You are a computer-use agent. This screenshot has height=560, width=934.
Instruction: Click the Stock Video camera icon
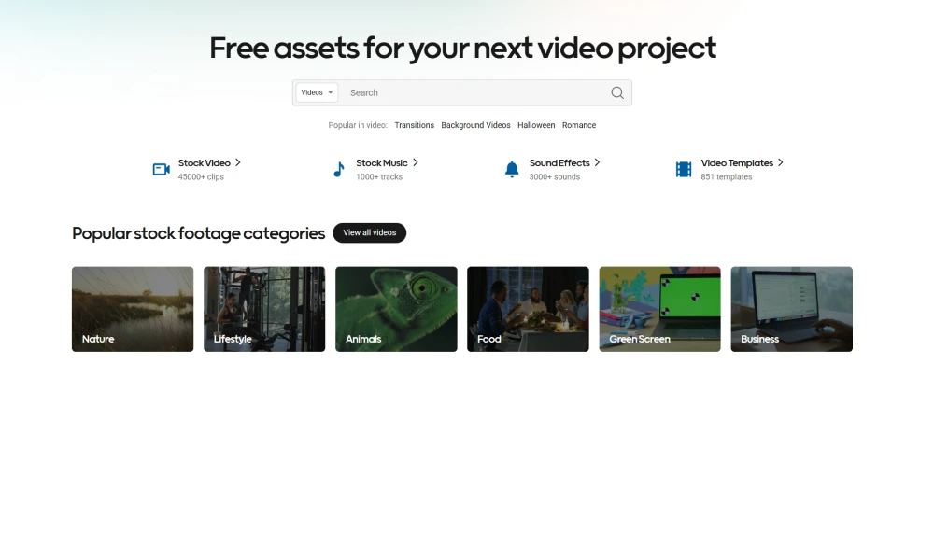[162, 170]
